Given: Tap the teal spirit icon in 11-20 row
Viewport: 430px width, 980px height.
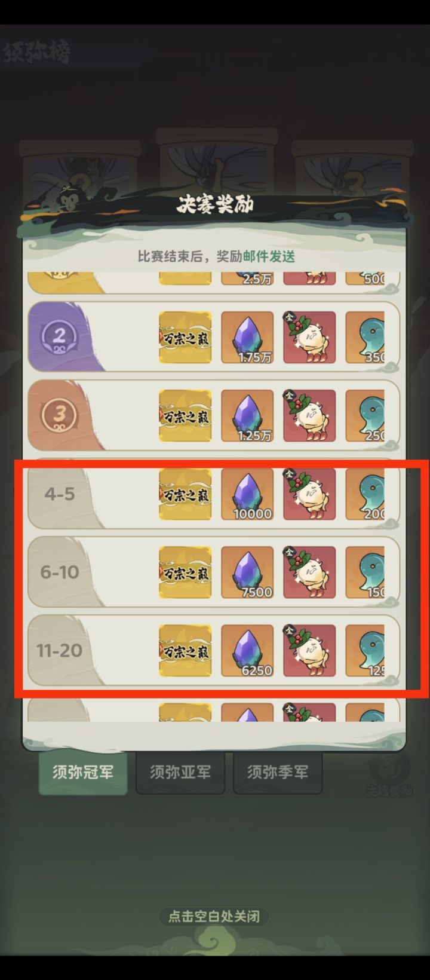Looking at the screenshot, I should click(365, 650).
